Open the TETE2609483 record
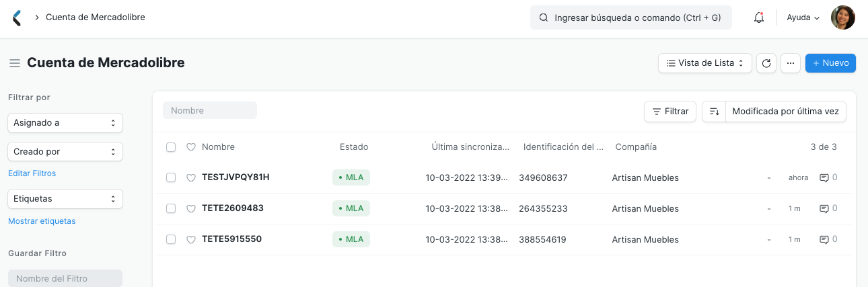 [233, 208]
